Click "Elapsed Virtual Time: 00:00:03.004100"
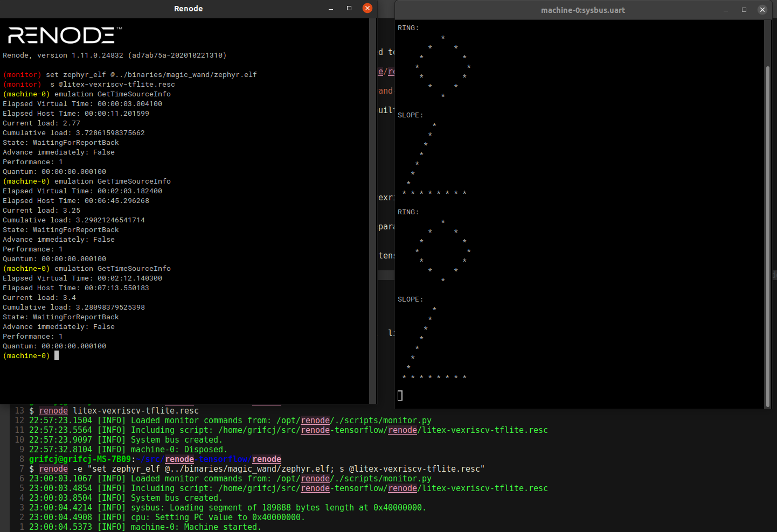777x532 pixels. tap(82, 104)
